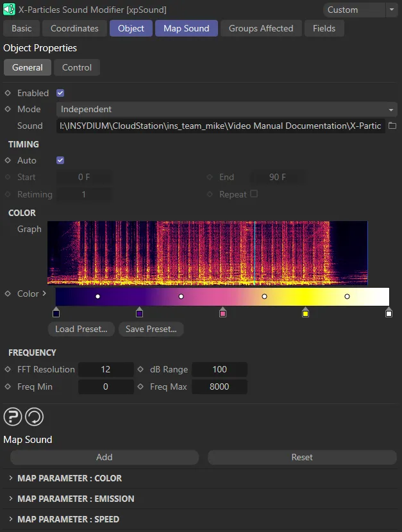Toggle the Enabled checkbox
Screen dimensions: 402x532
(x=60, y=93)
